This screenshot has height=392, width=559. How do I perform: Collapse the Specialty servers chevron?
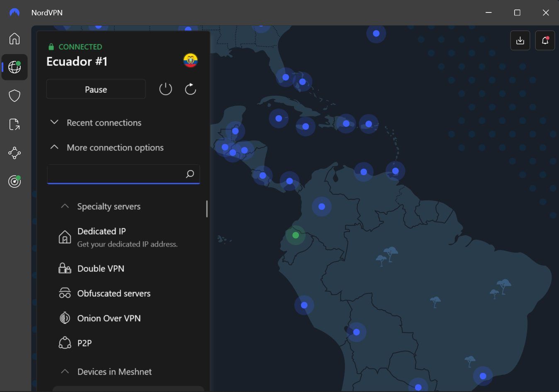65,206
